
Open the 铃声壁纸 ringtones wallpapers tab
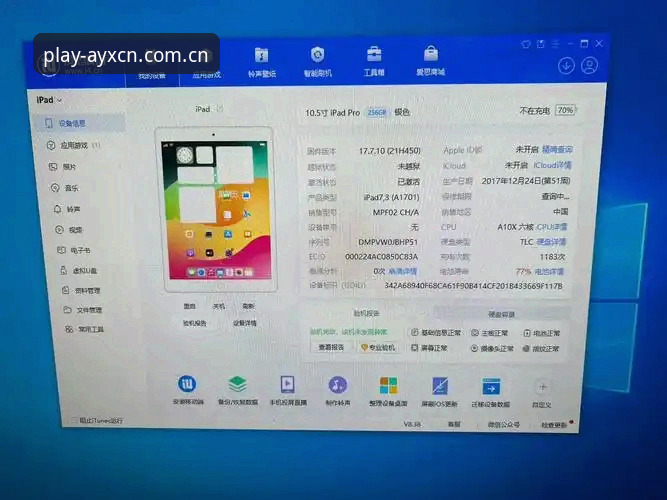(262, 62)
